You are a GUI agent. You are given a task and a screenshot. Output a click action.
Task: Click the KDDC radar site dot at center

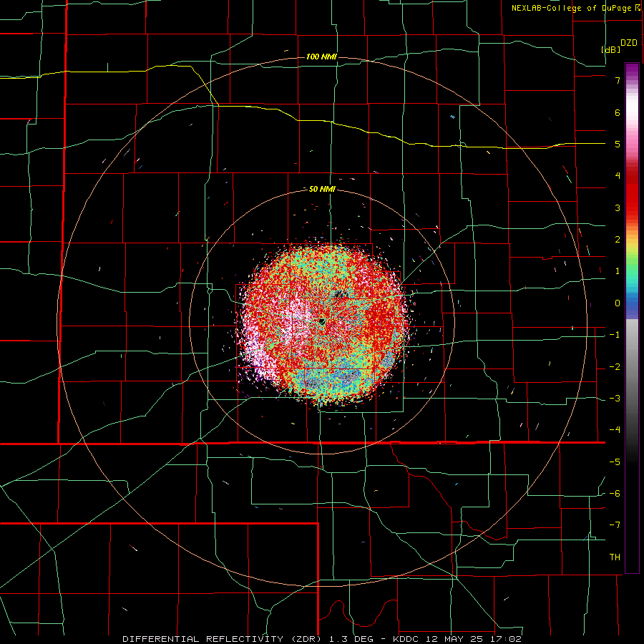pyautogui.click(x=321, y=321)
